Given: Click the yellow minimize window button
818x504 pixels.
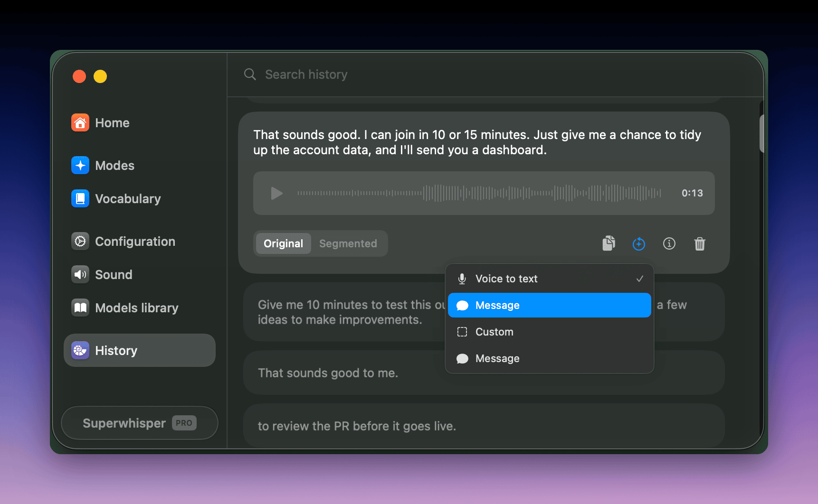Looking at the screenshot, I should (x=100, y=76).
